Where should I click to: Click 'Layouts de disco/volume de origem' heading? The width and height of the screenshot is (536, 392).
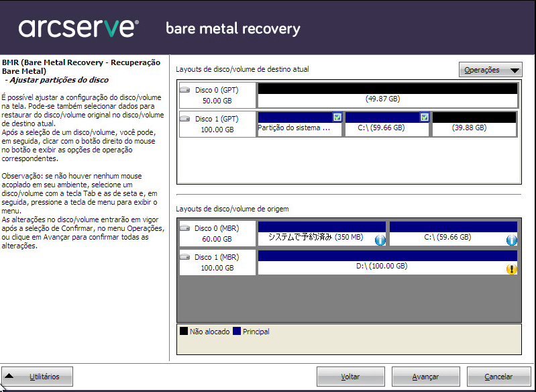coord(232,209)
